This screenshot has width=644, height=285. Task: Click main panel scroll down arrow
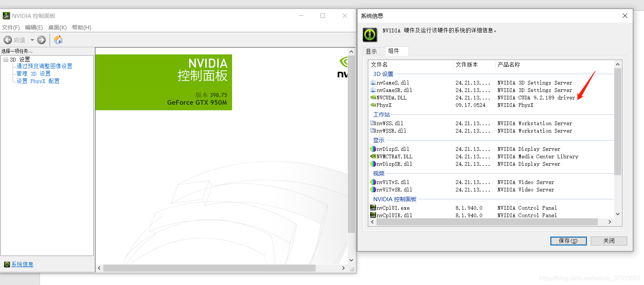click(351, 260)
